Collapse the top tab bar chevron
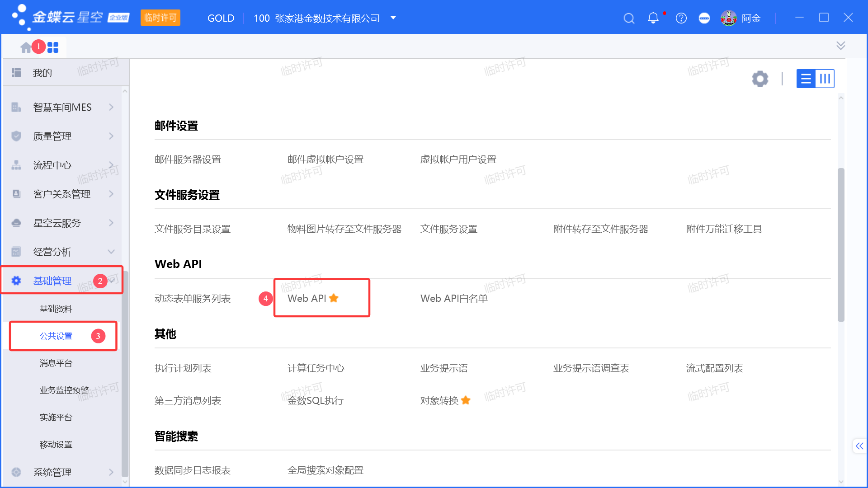Viewport: 868px width, 488px height. coord(841,46)
